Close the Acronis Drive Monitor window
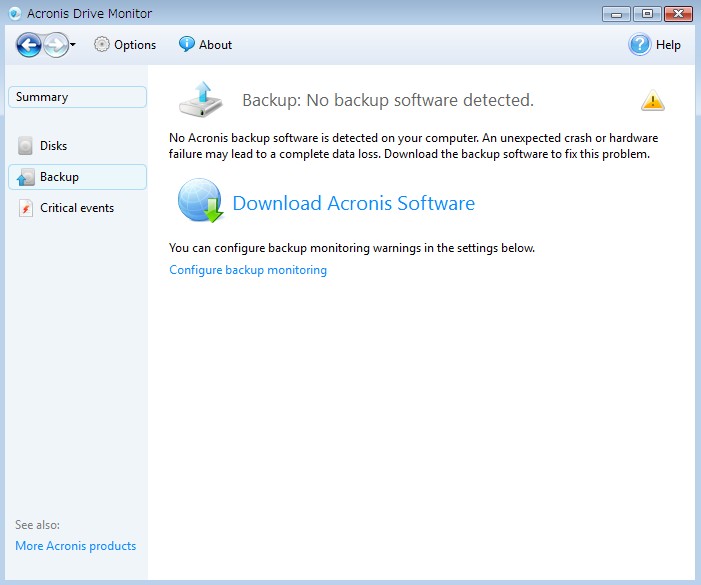The image size is (701, 585). 678,14
